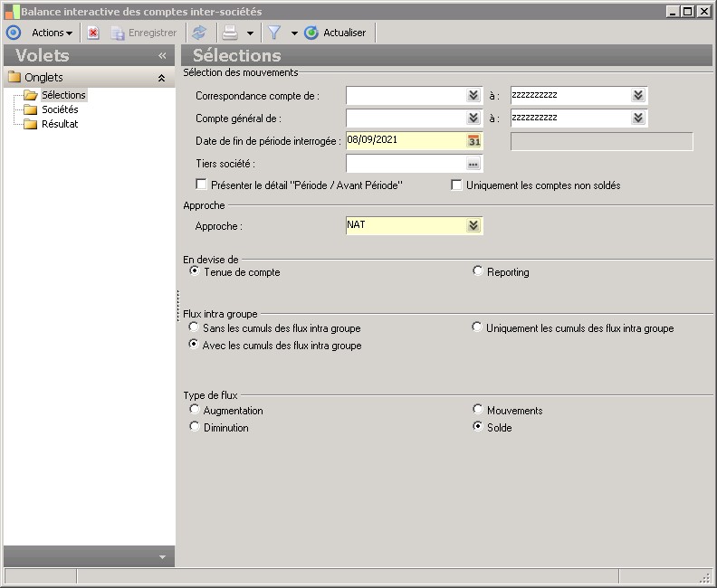Collapse the Onglets section
Screen dimensions: 717x588
click(x=161, y=78)
